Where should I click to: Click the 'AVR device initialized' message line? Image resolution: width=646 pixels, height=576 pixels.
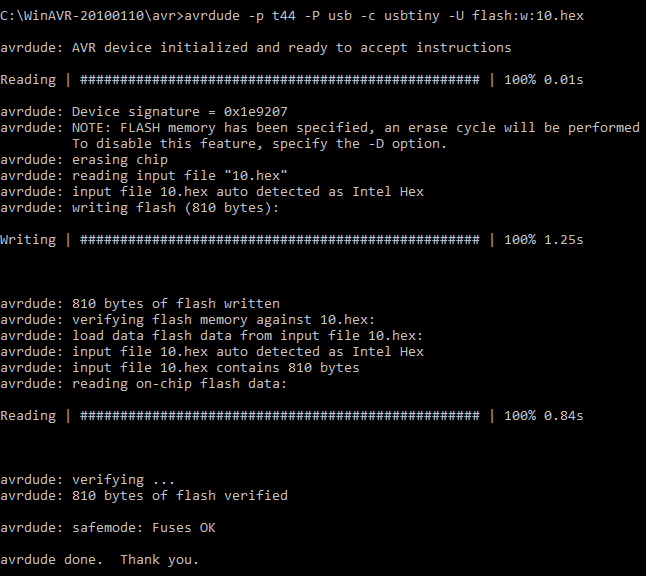tap(255, 48)
